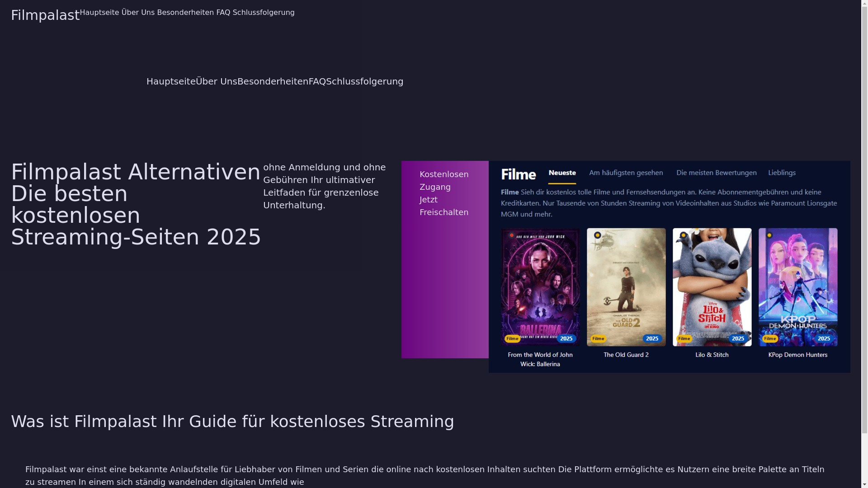The width and height of the screenshot is (868, 488).
Task: Click the page's vertical scrollbar
Action: point(864,244)
